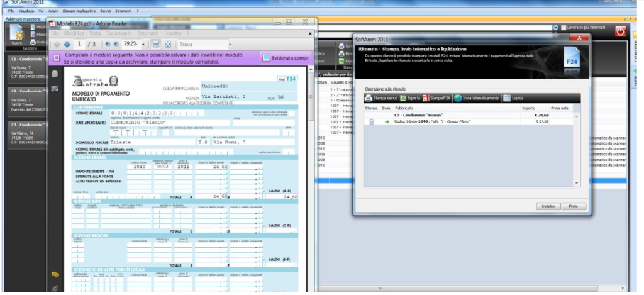
Task: Select C2 - Condominio building card
Action: [x=28, y=102]
